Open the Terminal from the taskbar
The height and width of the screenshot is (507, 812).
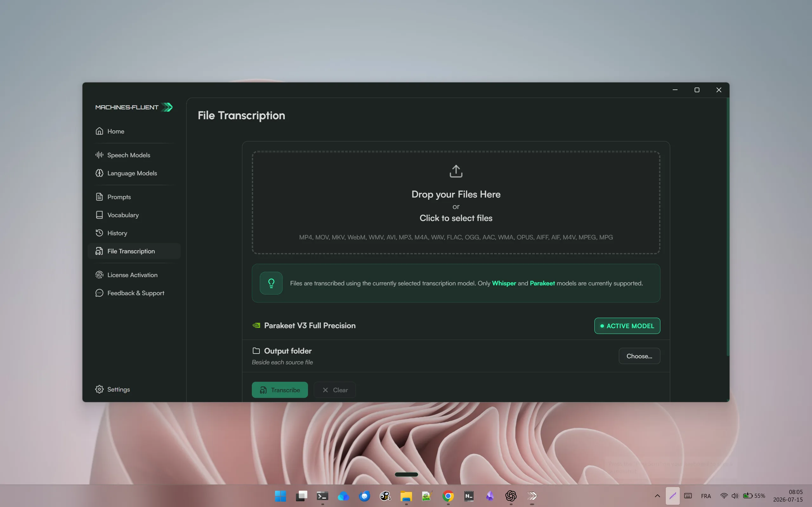click(x=322, y=496)
